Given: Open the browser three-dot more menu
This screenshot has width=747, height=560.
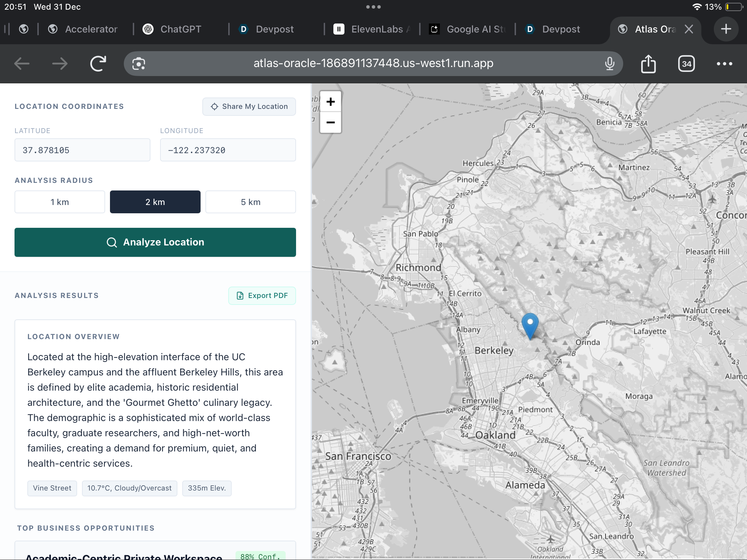Looking at the screenshot, I should tap(725, 64).
